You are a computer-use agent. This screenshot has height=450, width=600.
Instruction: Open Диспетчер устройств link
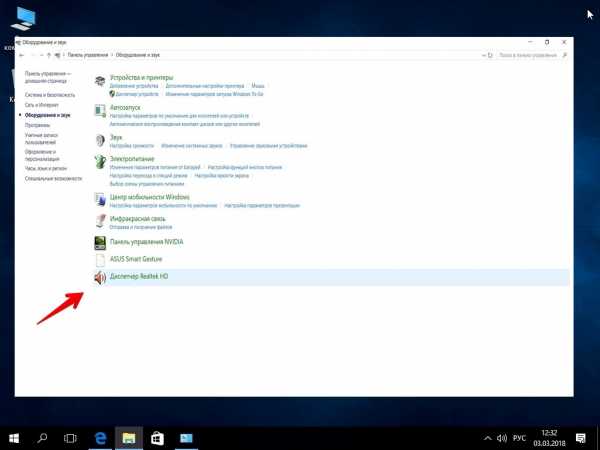coord(137,94)
